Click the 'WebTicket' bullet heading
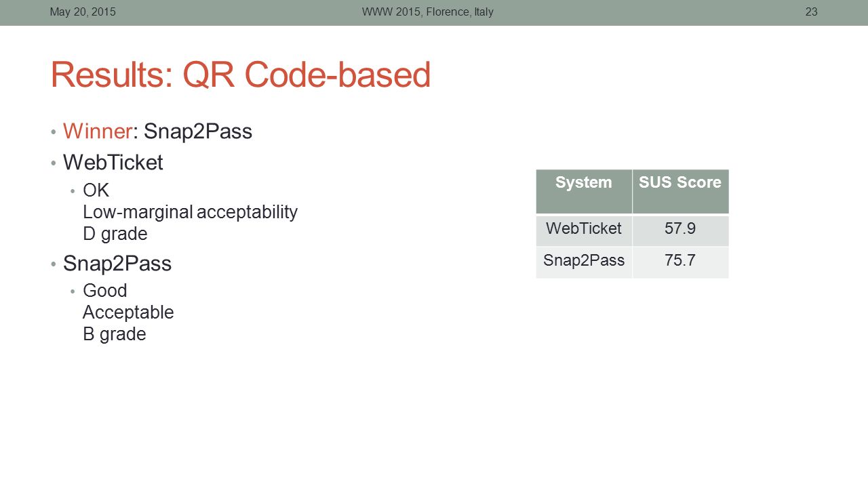This screenshot has width=868, height=488. coord(113,163)
